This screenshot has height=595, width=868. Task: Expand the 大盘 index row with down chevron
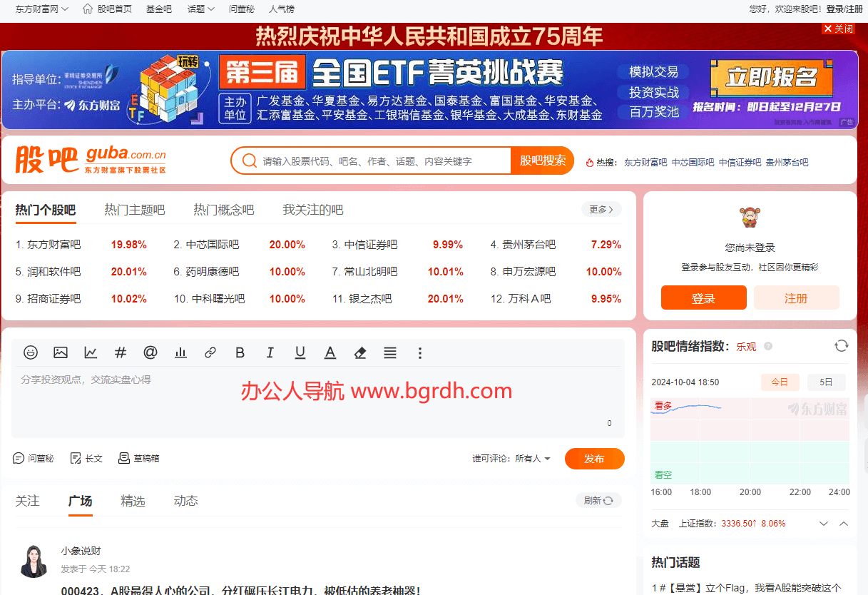[x=824, y=524]
